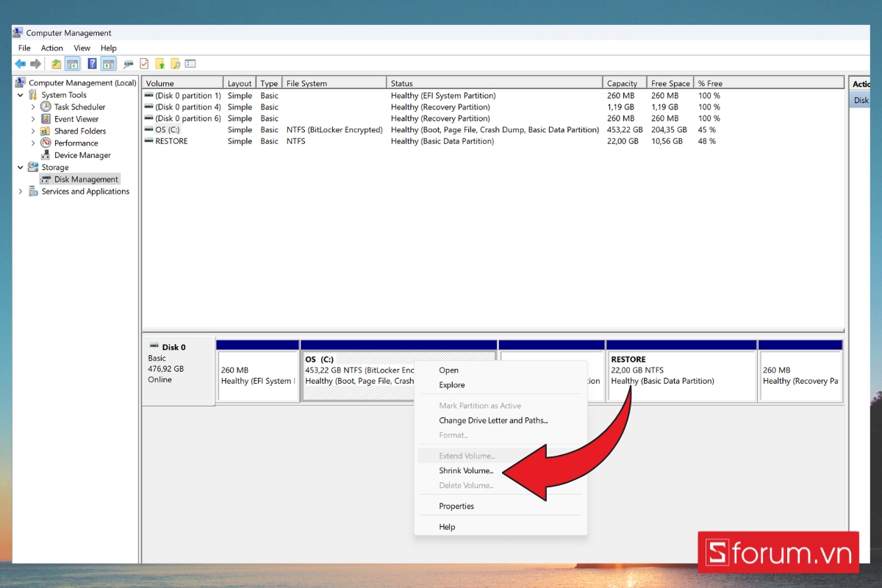Select the System Tools wrench icon

(x=33, y=95)
